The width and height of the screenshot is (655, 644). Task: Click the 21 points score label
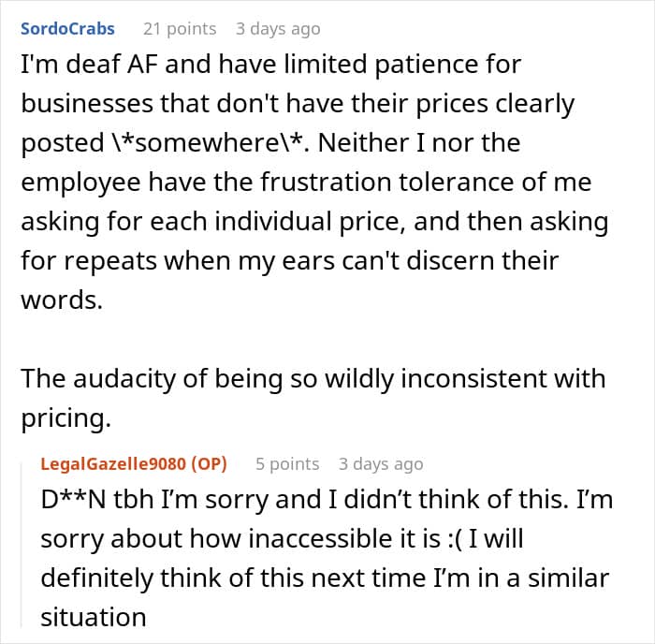[180, 29]
